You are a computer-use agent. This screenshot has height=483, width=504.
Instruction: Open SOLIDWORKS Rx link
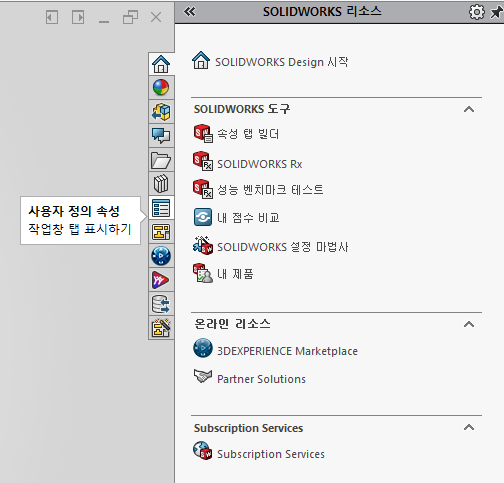(260, 164)
